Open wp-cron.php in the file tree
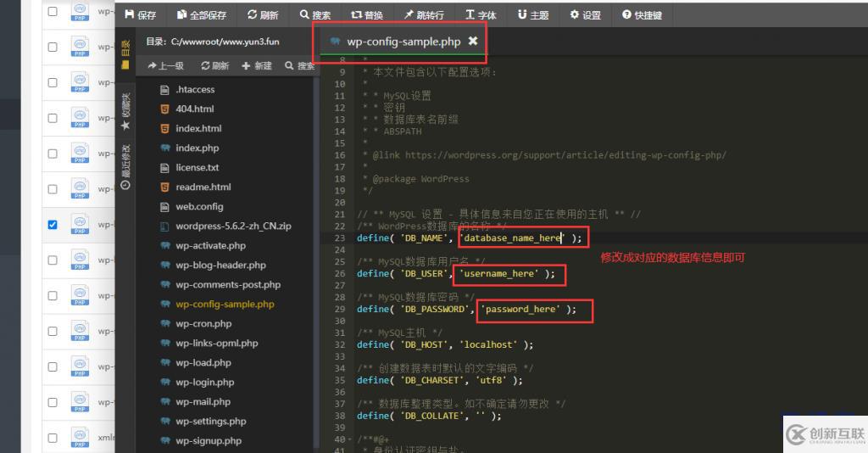 [203, 324]
